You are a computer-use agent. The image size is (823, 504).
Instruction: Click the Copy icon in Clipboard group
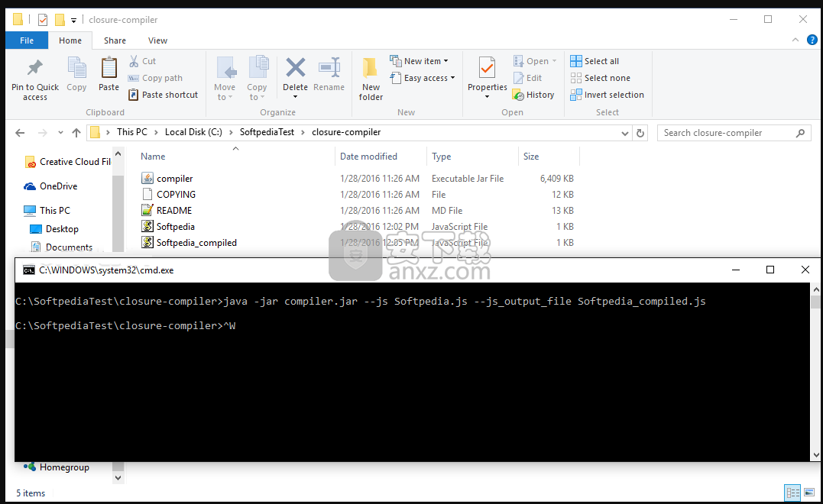pos(76,68)
